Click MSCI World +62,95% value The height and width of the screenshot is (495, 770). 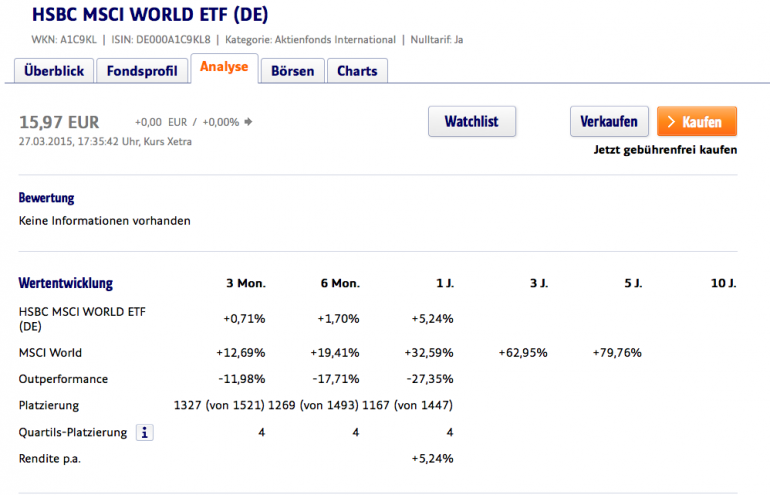pyautogui.click(x=523, y=353)
